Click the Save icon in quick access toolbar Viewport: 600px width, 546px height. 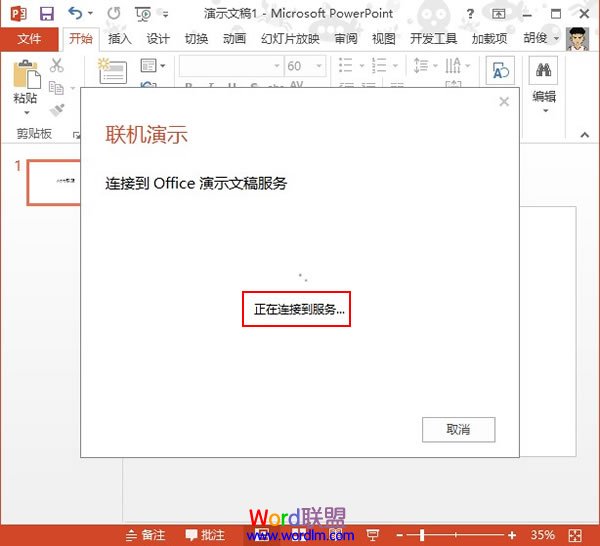click(47, 14)
